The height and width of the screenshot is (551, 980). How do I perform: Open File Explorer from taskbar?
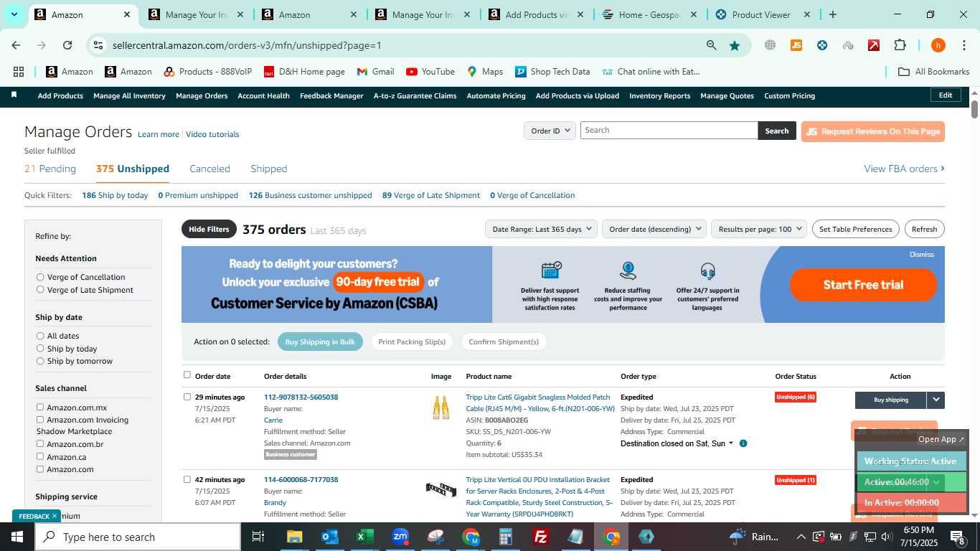294,537
